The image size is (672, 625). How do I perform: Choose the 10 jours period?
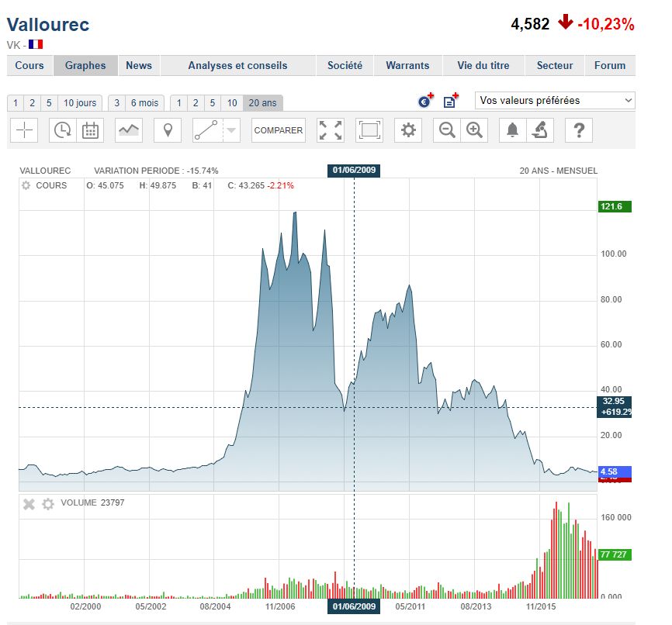pyautogui.click(x=80, y=103)
